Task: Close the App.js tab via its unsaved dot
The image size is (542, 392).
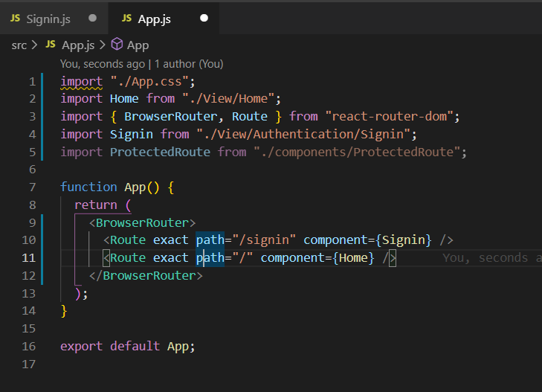Action: 204,18
